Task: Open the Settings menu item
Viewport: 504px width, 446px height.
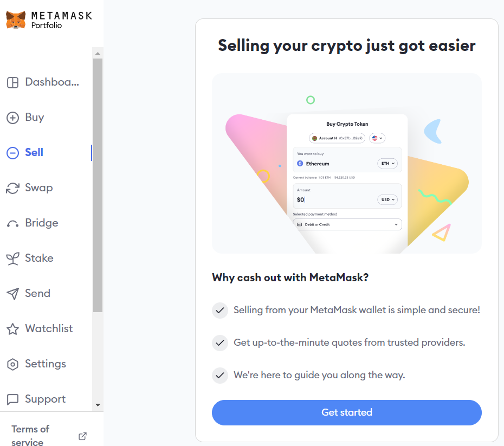Action: [36, 364]
